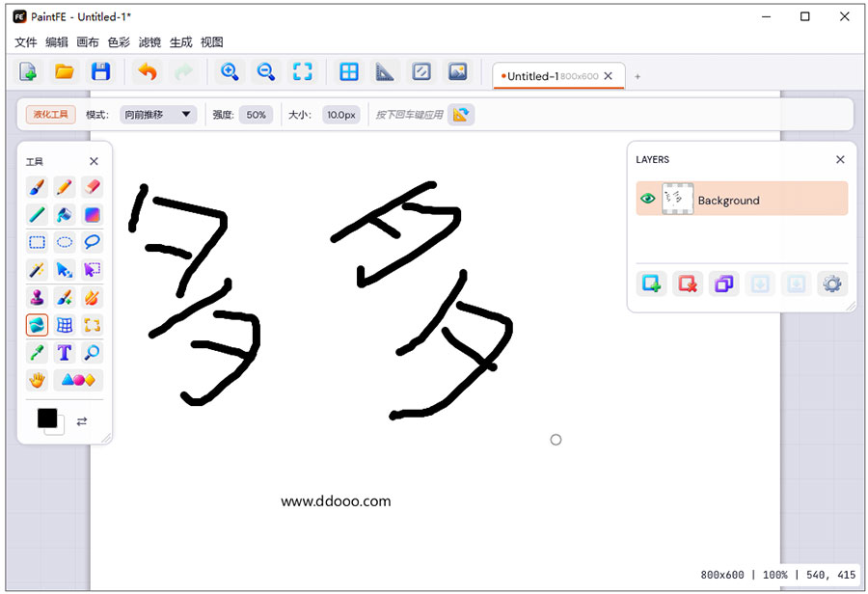The width and height of the screenshot is (868, 594).
Task: Select the magic wand tool
Action: [37, 270]
